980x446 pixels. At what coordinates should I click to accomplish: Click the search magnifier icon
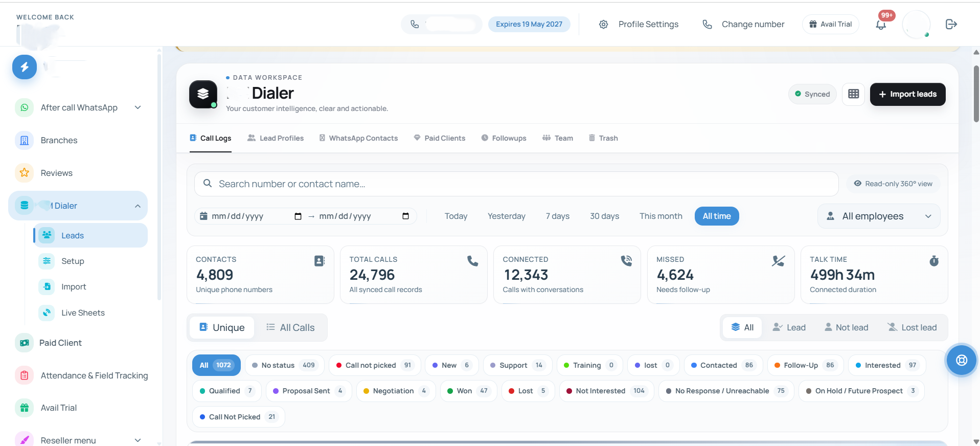(x=208, y=183)
